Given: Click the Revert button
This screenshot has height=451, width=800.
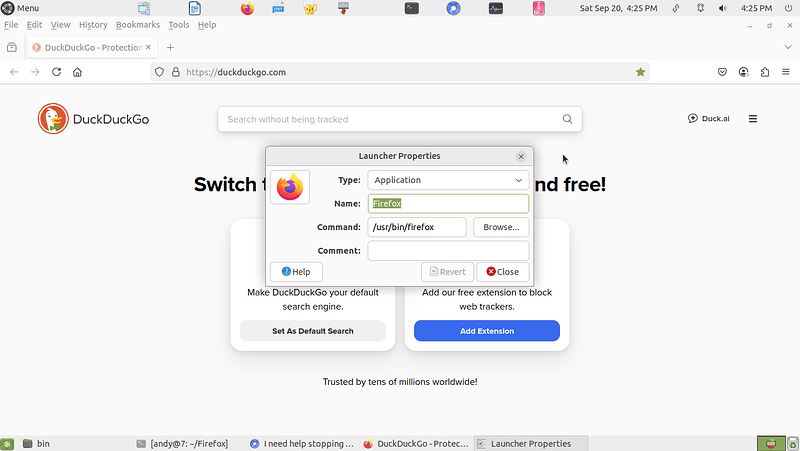Looking at the screenshot, I should coord(447,272).
